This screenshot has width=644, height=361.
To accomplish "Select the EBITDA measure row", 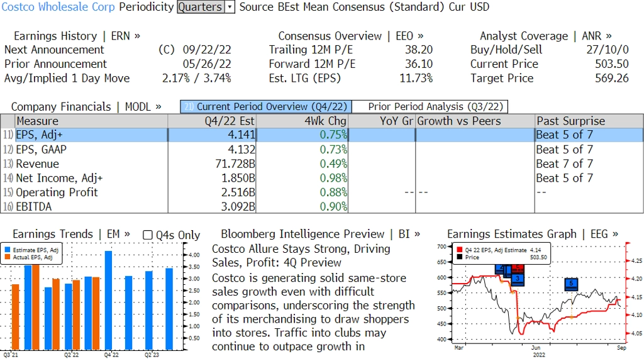I will pyautogui.click(x=322, y=206).
